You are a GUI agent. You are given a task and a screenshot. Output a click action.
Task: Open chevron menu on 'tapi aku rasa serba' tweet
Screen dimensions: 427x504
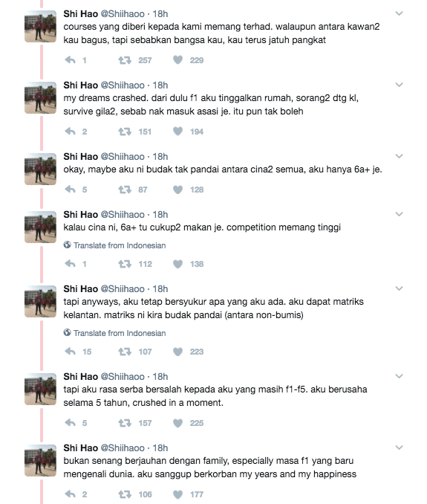[x=399, y=376]
